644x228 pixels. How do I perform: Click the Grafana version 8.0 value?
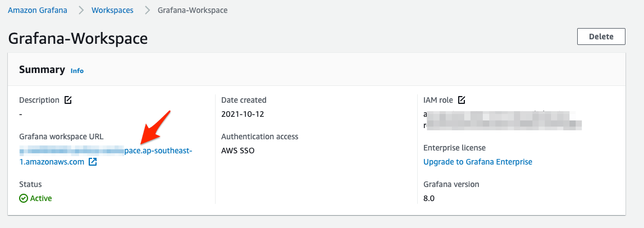[x=429, y=198]
